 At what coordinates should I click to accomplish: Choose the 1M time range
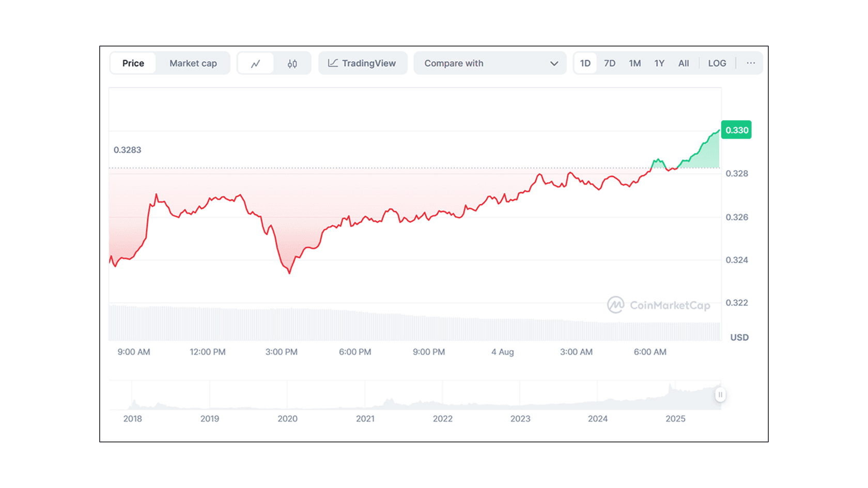click(635, 63)
